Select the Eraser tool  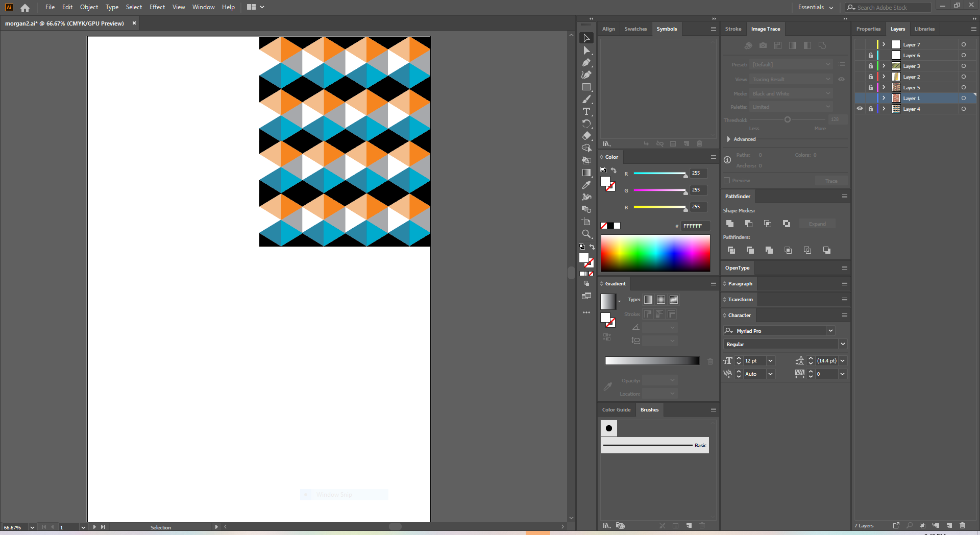[586, 136]
